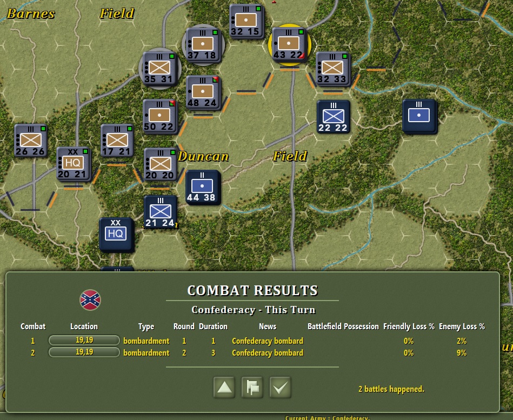Click '2 battles happened.' text
513x420 pixels.
coord(391,389)
